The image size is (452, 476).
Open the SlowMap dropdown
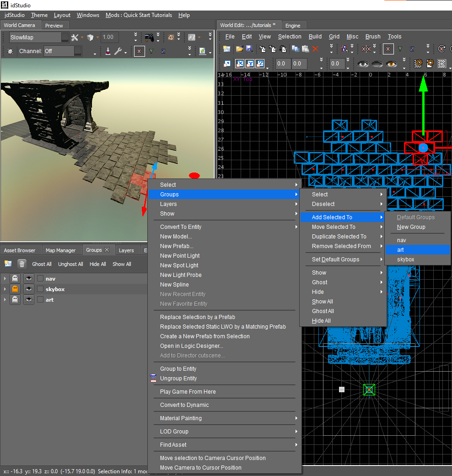[x=39, y=38]
